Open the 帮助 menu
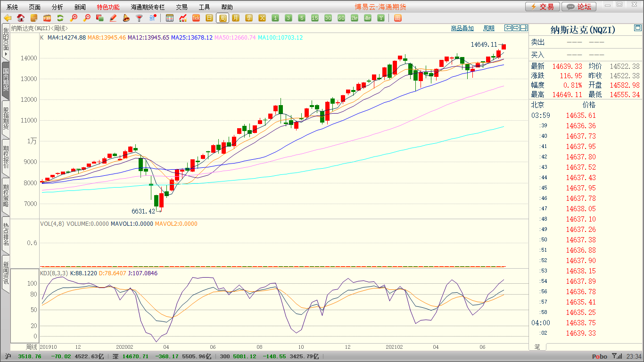The height and width of the screenshot is (362, 644). tap(227, 7)
